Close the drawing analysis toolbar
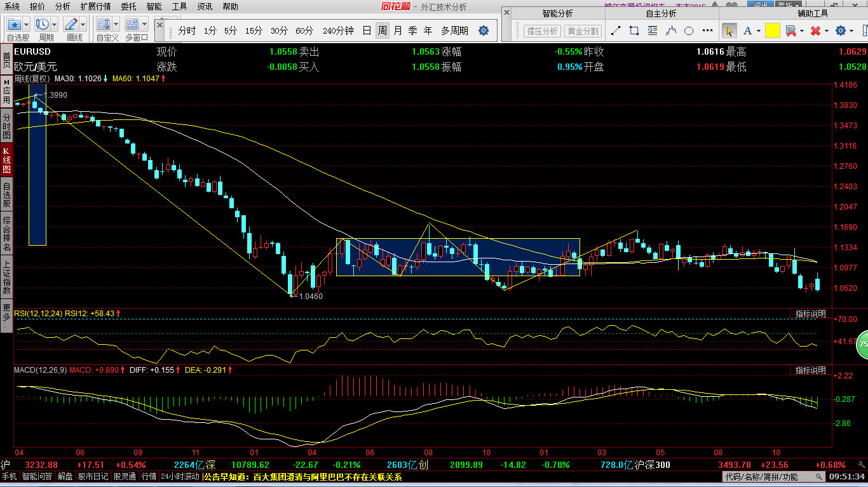Image resolution: width=868 pixels, height=487 pixels. 506,13
